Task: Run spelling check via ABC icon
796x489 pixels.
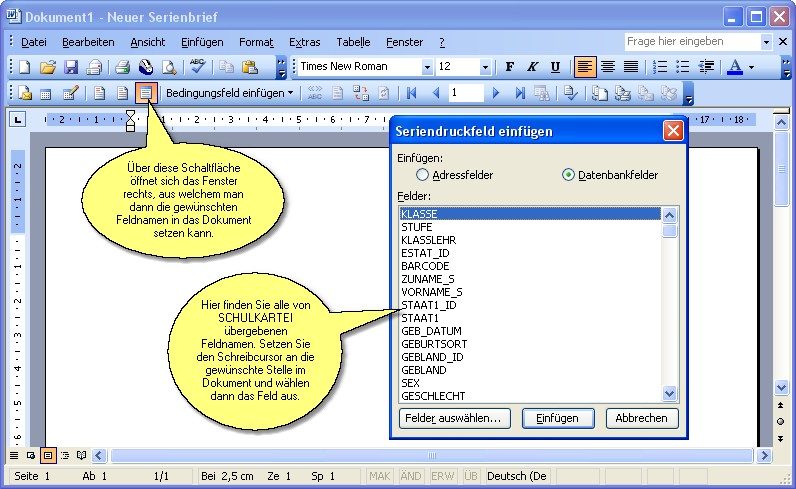Action: pyautogui.click(x=197, y=67)
